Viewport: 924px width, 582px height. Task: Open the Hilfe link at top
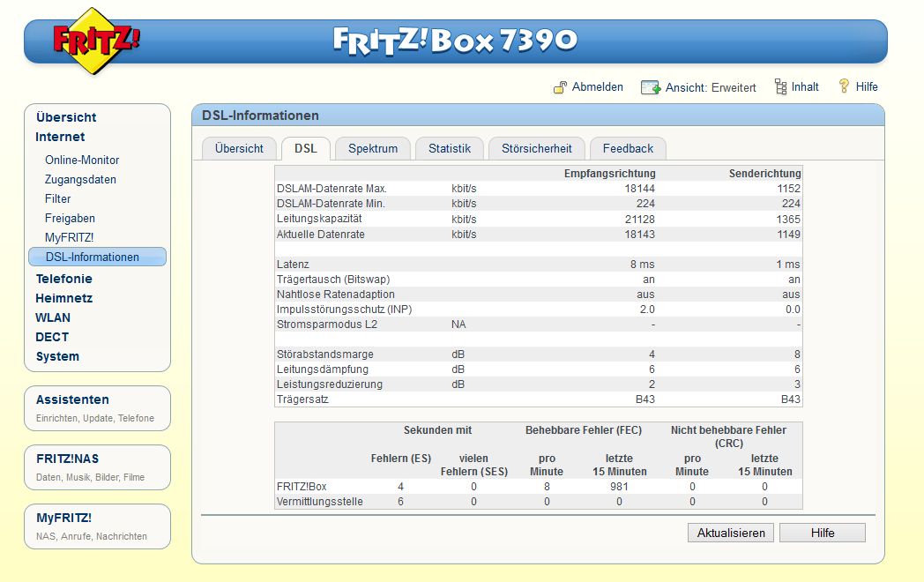(867, 86)
